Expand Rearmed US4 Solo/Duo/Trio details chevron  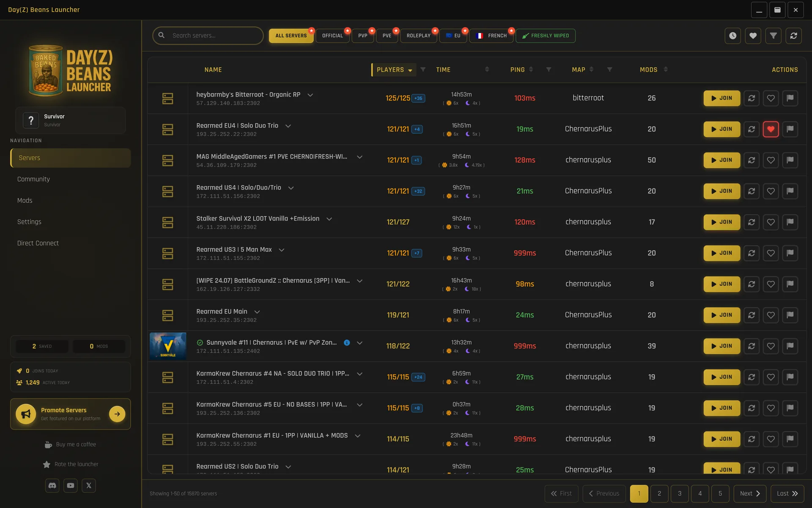click(x=291, y=188)
